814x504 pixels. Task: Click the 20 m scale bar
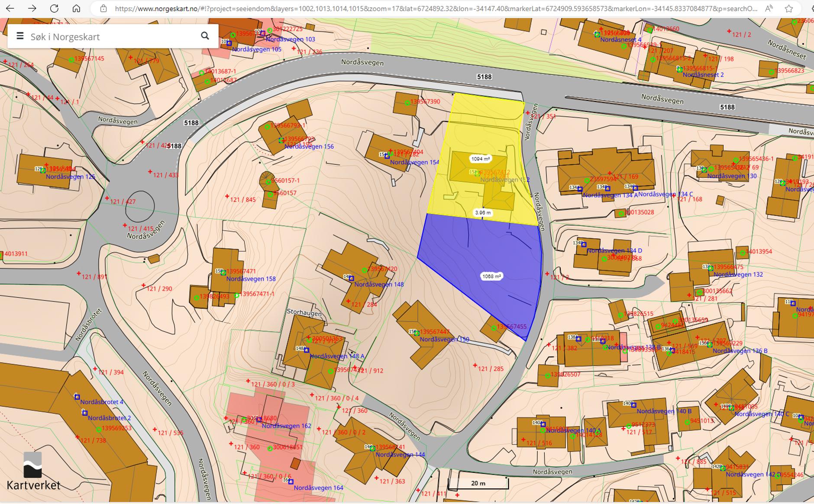coord(478,483)
